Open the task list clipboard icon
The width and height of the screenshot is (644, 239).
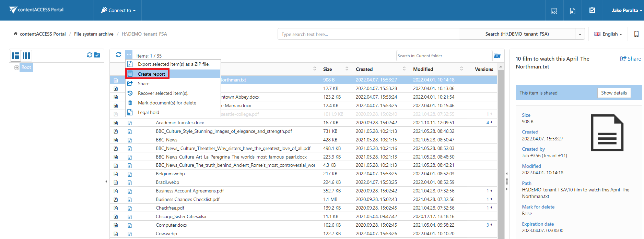(592, 10)
